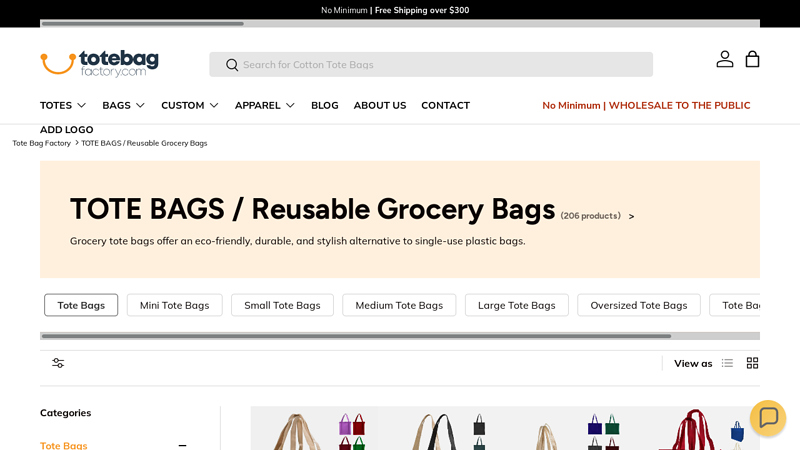This screenshot has width=800, height=450.
Task: Expand the TOTES menu
Action: (63, 105)
